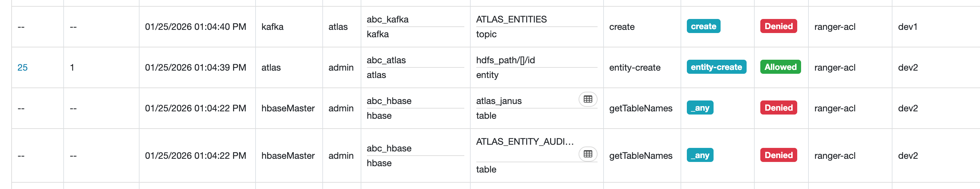Image resolution: width=980 pixels, height=189 pixels.
Task: Click the 01:04:39 PM event timestamp
Action: (195, 68)
